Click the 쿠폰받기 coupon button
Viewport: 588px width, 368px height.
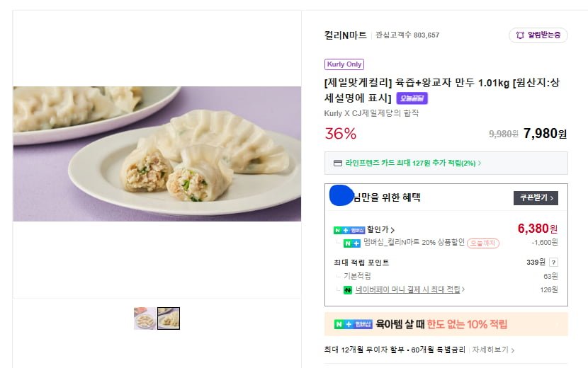coord(535,198)
